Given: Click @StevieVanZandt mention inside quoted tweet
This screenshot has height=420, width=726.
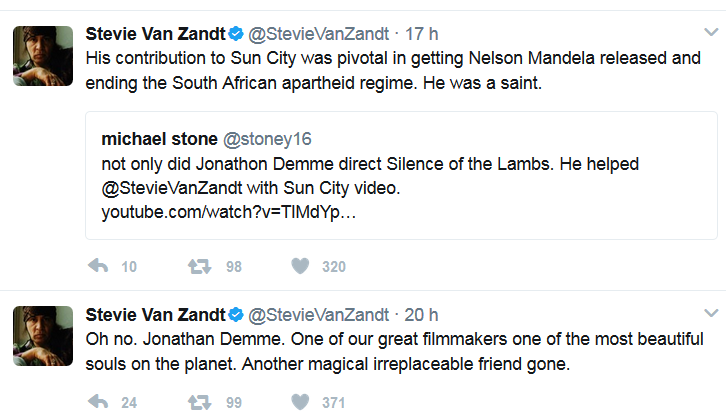Looking at the screenshot, I should (172, 188).
